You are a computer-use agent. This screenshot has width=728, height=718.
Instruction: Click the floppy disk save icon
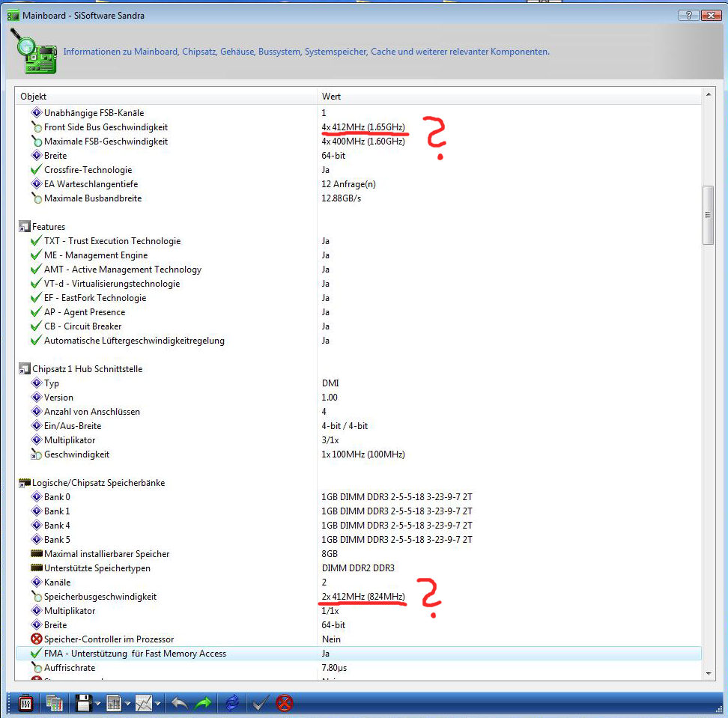pyautogui.click(x=84, y=703)
